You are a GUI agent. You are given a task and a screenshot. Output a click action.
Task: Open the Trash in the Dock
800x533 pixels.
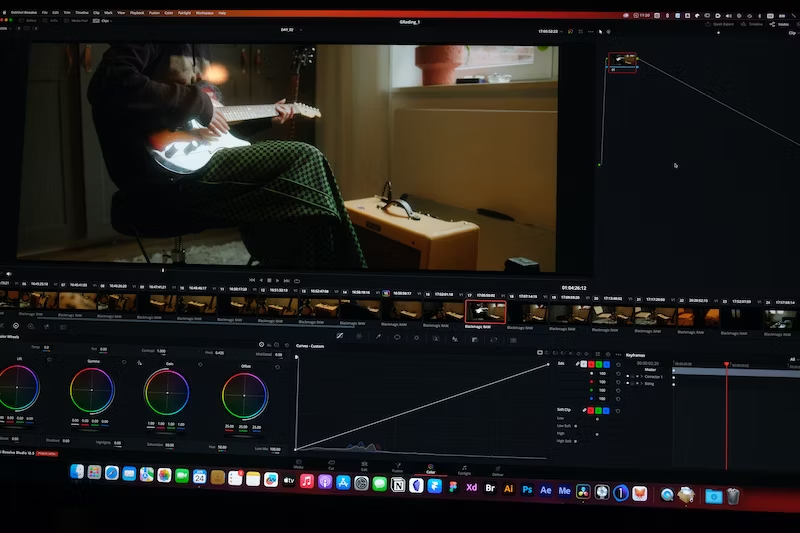(x=733, y=496)
